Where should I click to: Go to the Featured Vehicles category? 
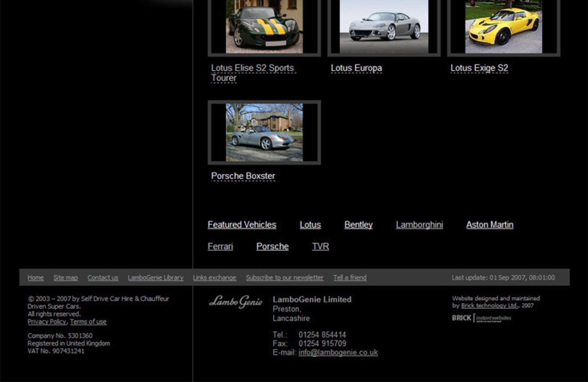(242, 225)
